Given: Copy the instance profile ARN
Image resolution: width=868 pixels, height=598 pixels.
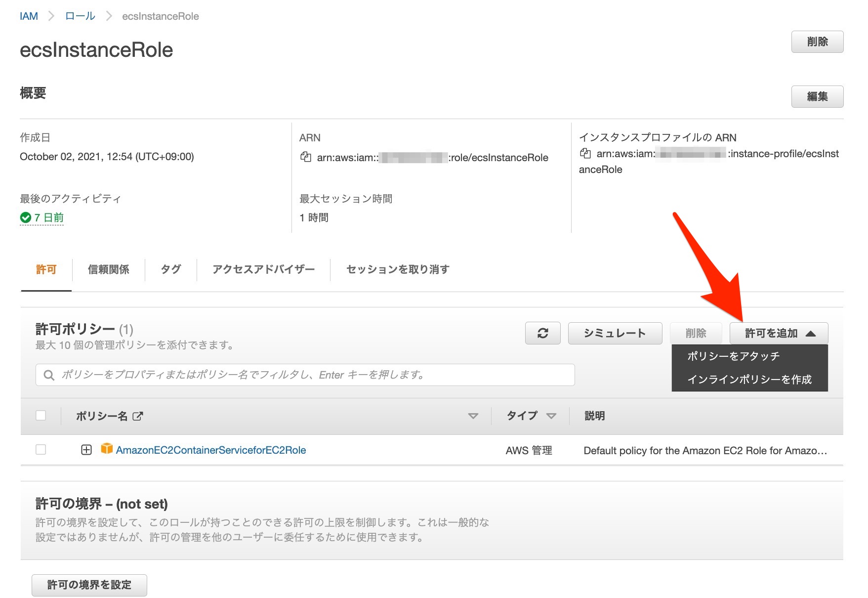Looking at the screenshot, I should tap(586, 154).
